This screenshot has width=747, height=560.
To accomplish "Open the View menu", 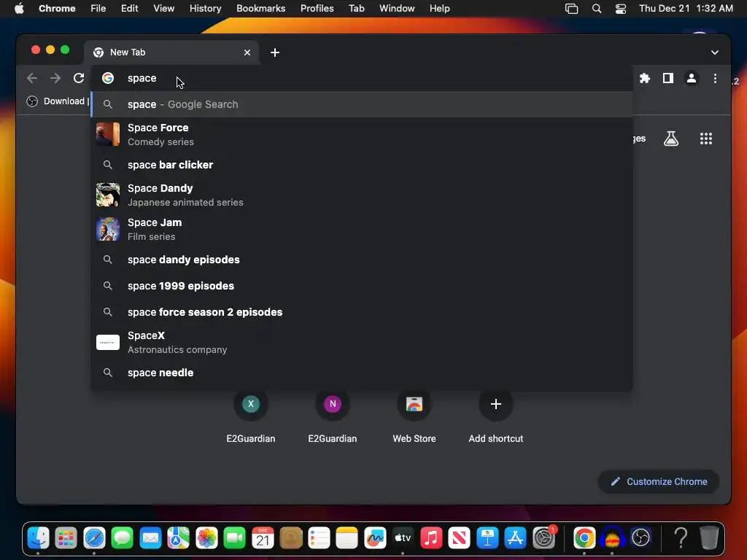I will click(163, 8).
